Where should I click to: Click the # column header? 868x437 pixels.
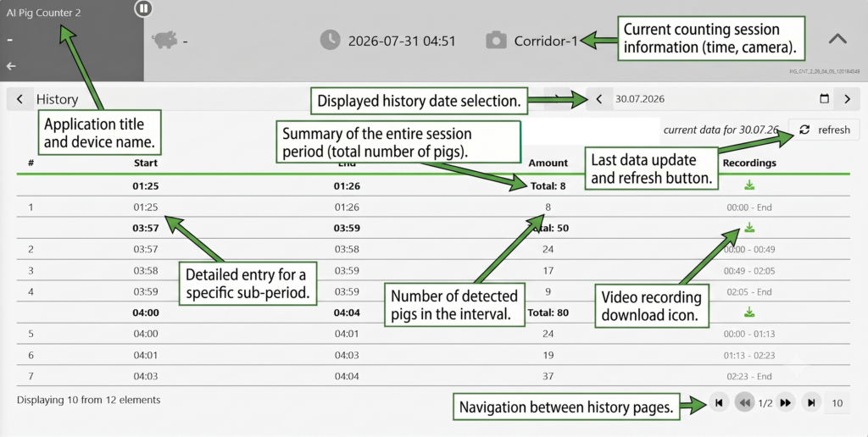(31, 163)
